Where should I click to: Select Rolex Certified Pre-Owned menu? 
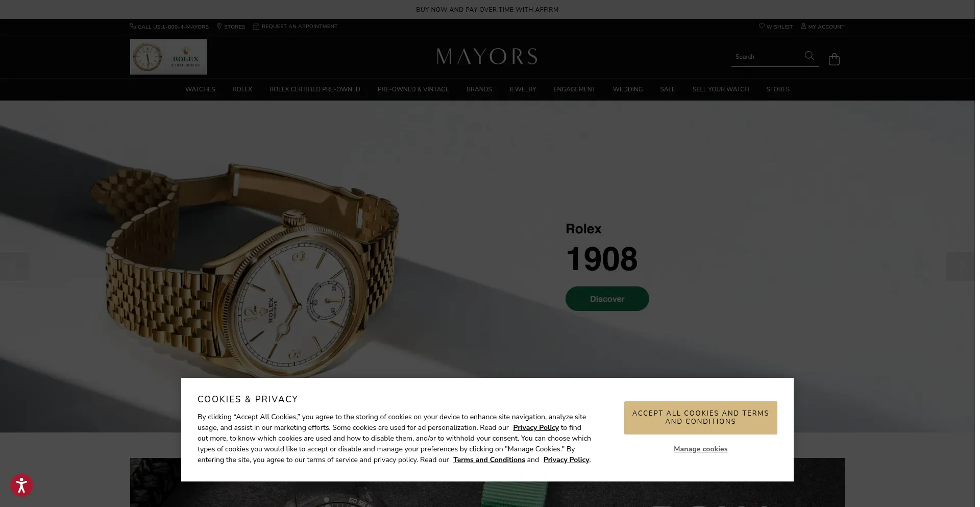pyautogui.click(x=314, y=89)
